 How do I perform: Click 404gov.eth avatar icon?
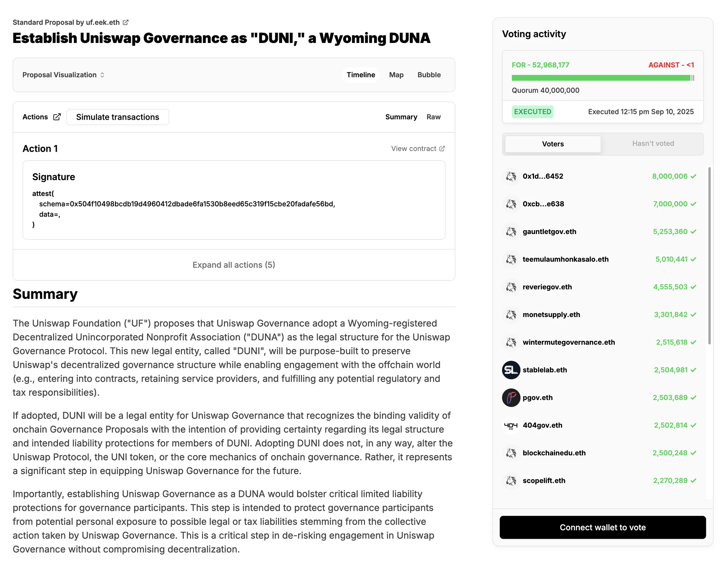pyautogui.click(x=511, y=425)
